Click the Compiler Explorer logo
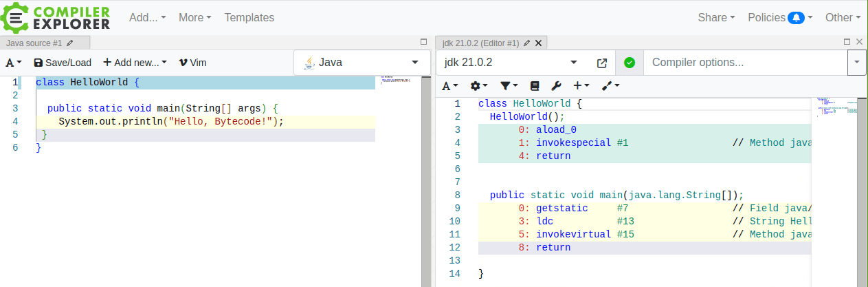 tap(56, 17)
